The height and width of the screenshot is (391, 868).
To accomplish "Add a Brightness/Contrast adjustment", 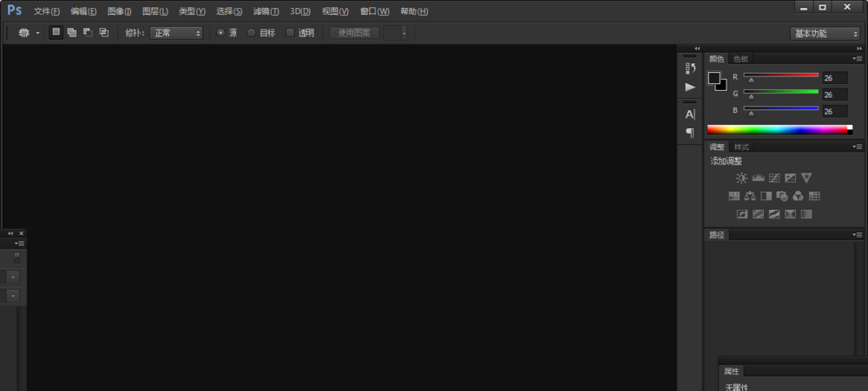I will pos(742,178).
